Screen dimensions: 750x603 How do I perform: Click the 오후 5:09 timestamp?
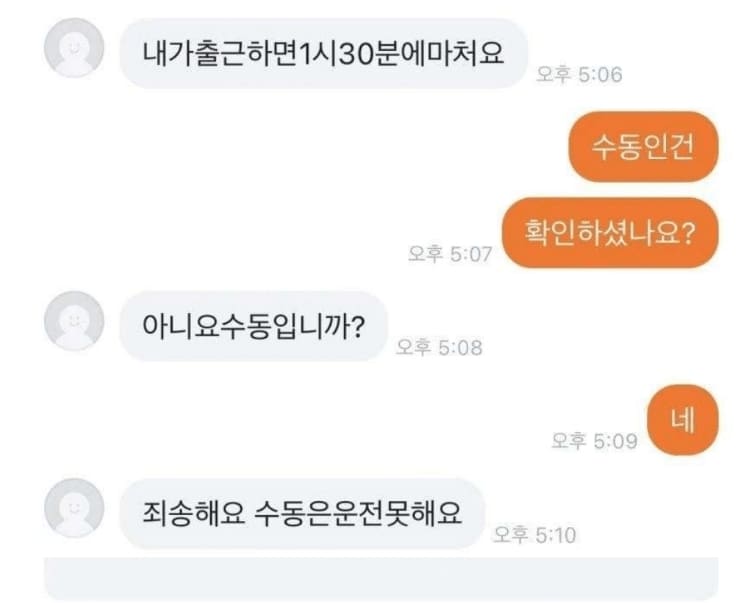pos(595,440)
